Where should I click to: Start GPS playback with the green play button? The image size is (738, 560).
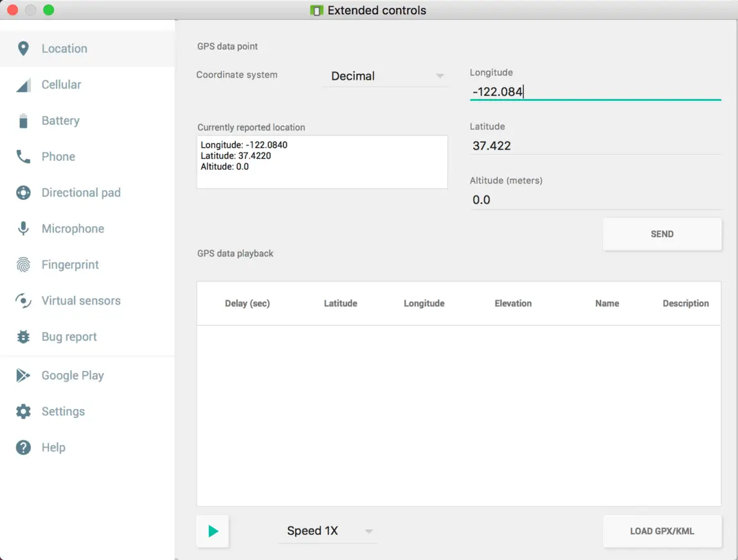coord(212,531)
